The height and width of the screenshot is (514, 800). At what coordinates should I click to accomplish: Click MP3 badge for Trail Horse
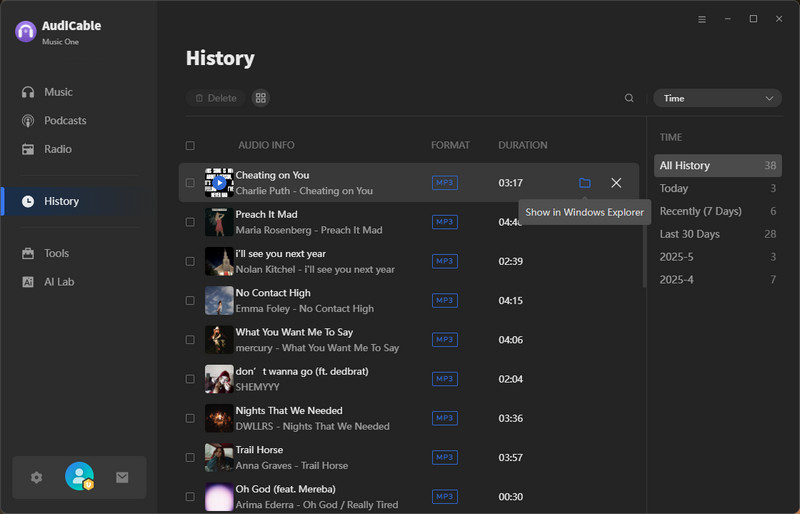tap(445, 457)
